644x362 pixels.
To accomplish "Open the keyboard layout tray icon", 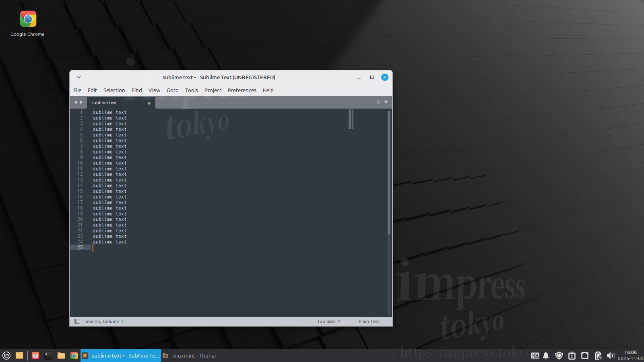I will [535, 356].
